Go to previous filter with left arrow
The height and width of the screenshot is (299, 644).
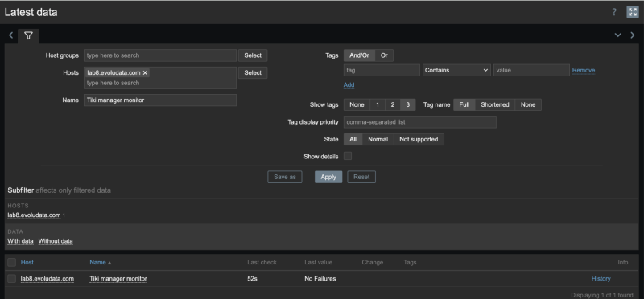[10, 35]
